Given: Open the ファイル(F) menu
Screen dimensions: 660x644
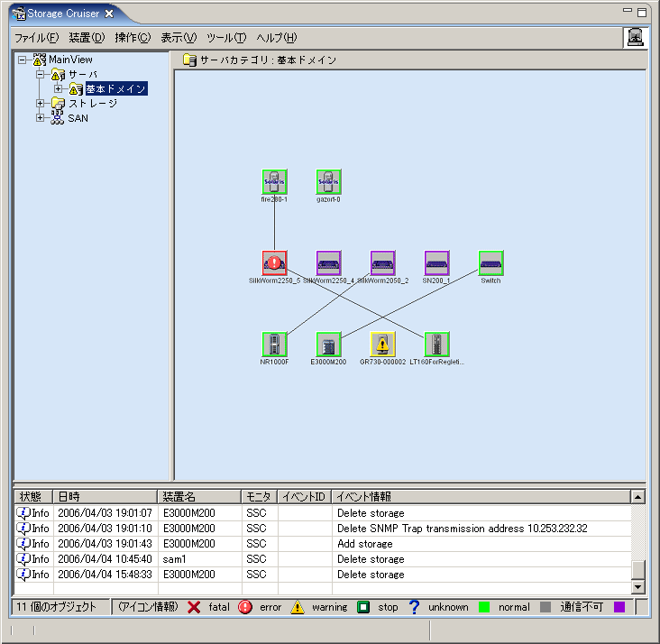Looking at the screenshot, I should click(36, 38).
